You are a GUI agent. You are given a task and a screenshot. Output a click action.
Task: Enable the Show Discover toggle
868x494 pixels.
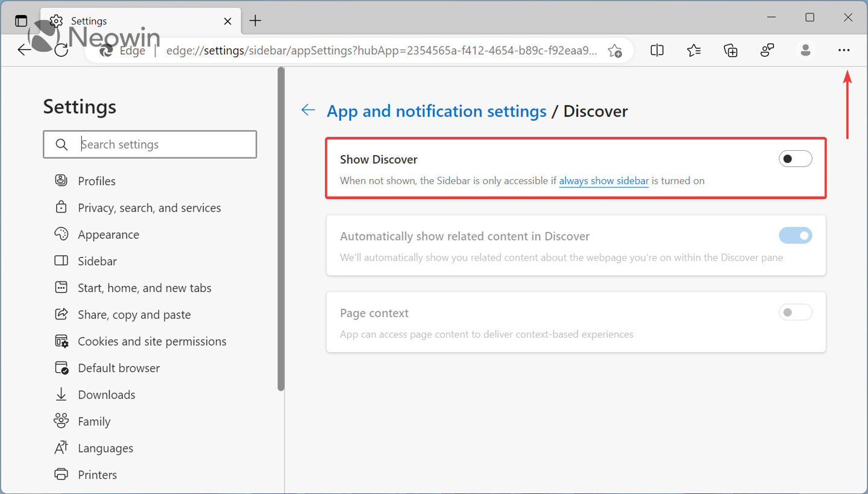coord(795,159)
